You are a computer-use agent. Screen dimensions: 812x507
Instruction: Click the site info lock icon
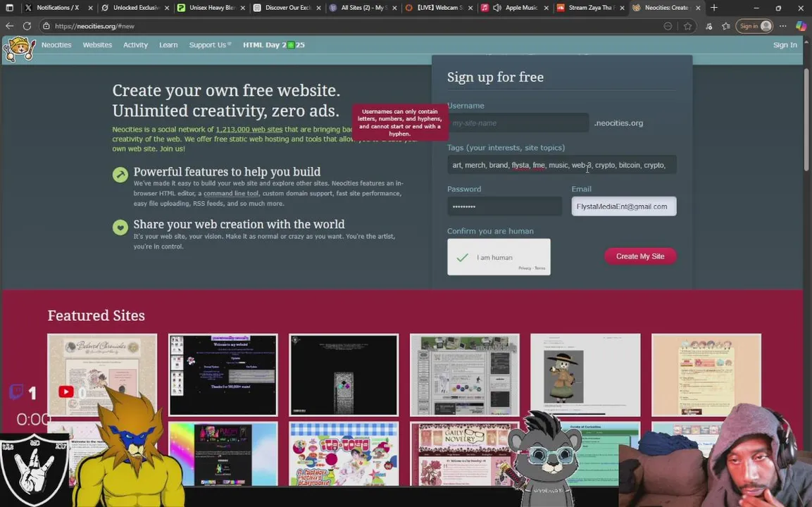pos(46,26)
